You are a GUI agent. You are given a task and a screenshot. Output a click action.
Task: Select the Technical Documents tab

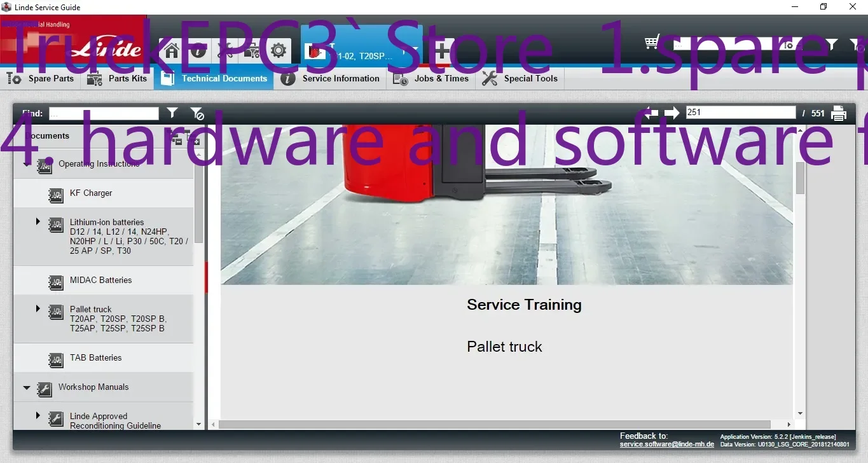coord(214,79)
